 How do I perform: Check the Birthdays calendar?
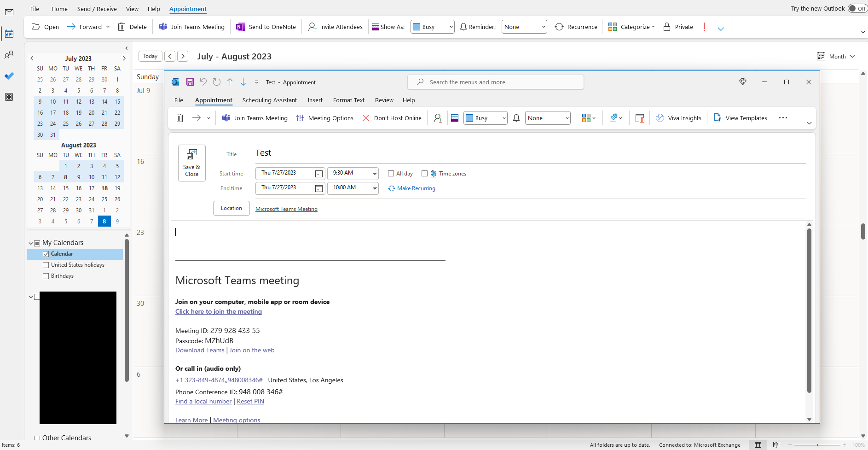pos(46,276)
